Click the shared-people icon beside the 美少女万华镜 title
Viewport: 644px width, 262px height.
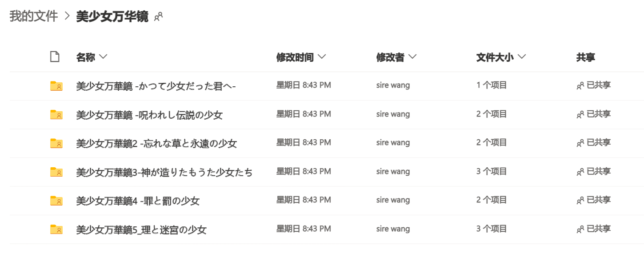(158, 17)
